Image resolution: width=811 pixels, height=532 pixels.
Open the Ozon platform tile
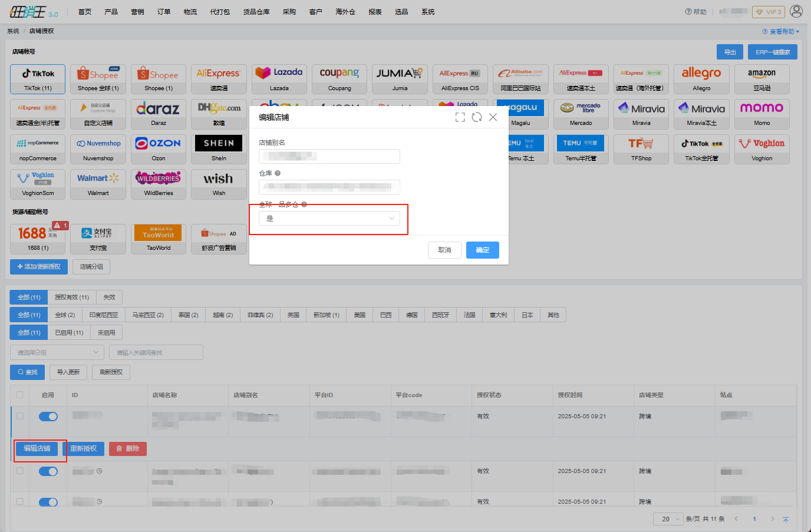point(159,150)
